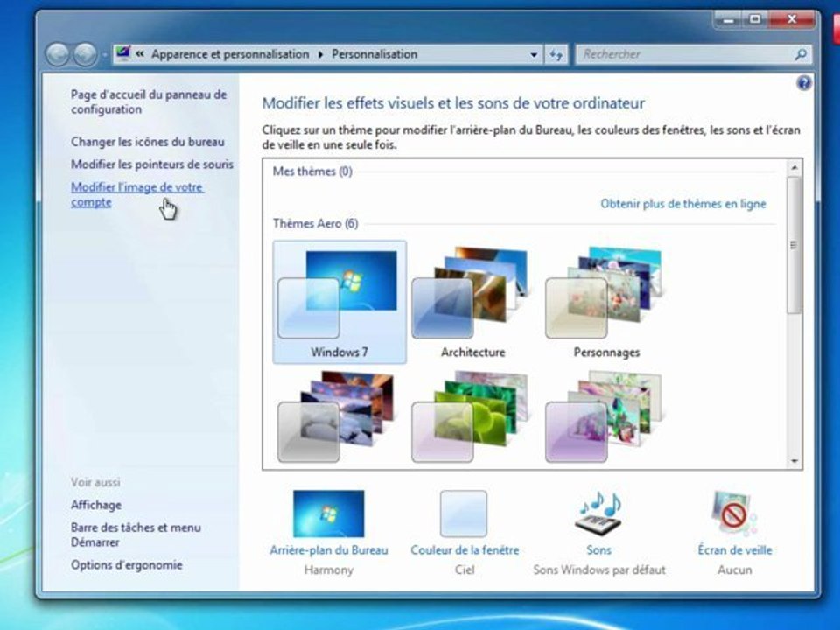Click the Sons text link
840x630 pixels.
click(x=598, y=550)
